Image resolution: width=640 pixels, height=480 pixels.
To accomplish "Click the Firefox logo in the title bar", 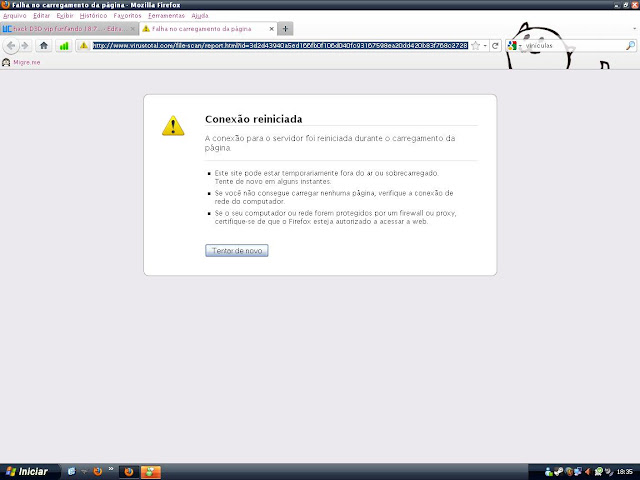I will [5, 4].
